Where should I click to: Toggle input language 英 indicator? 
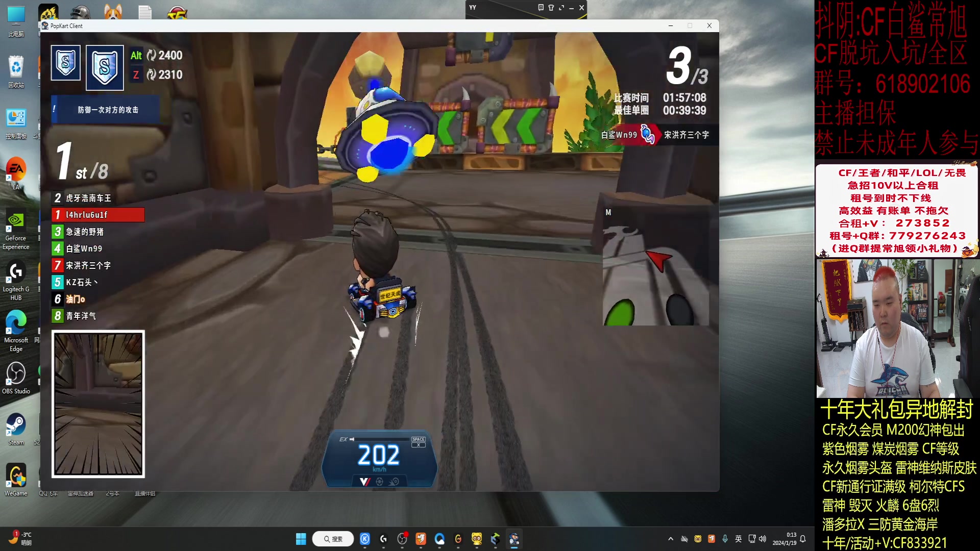pyautogui.click(x=738, y=539)
